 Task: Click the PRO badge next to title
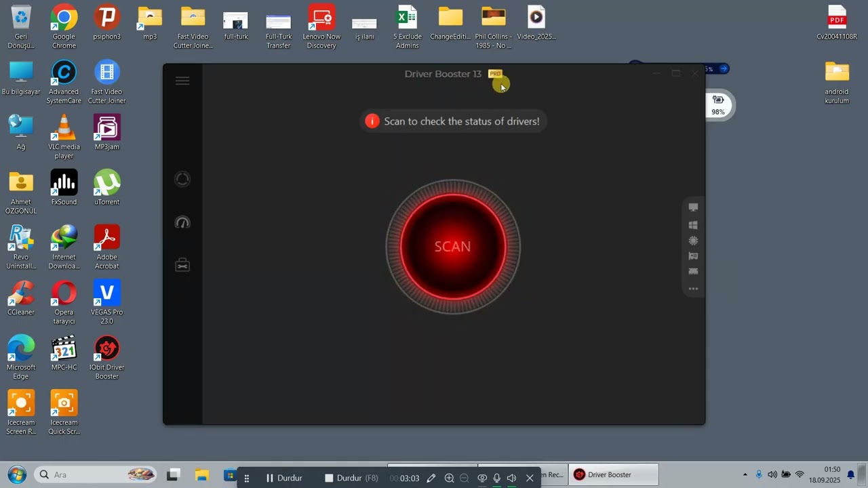[495, 74]
